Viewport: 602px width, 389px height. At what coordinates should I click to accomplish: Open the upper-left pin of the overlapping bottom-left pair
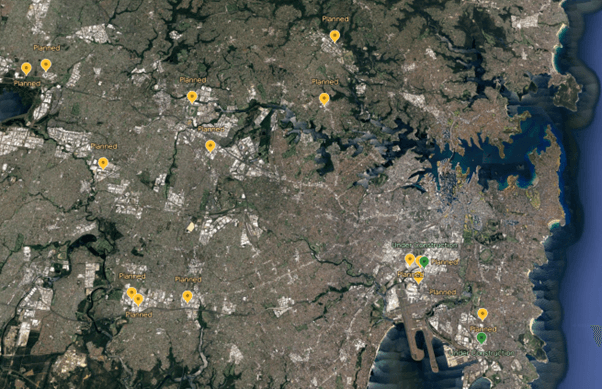[x=132, y=293]
